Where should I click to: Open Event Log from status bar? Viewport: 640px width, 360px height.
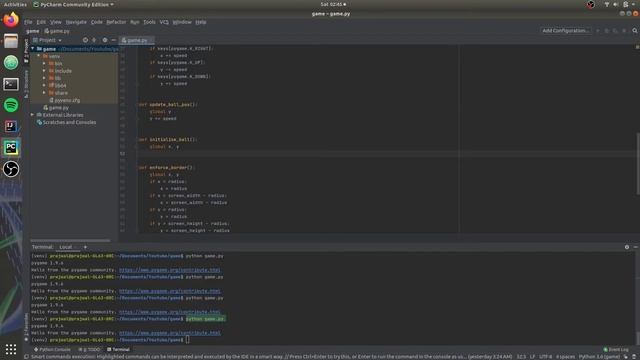(x=616, y=349)
